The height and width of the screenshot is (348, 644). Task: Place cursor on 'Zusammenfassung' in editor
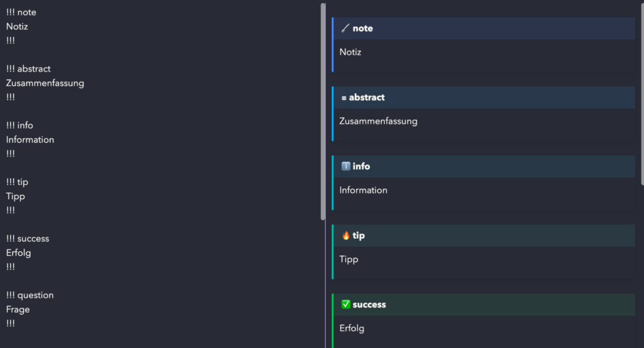(x=45, y=83)
